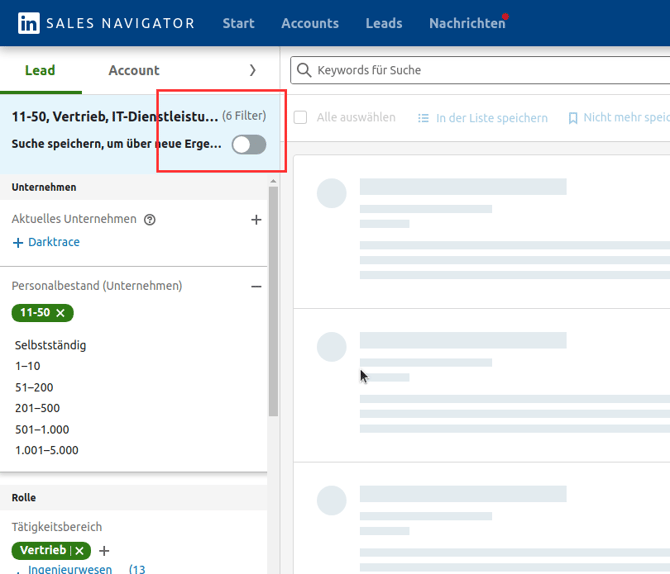Switch to the Account tab
The image size is (670, 574).
pos(134,71)
